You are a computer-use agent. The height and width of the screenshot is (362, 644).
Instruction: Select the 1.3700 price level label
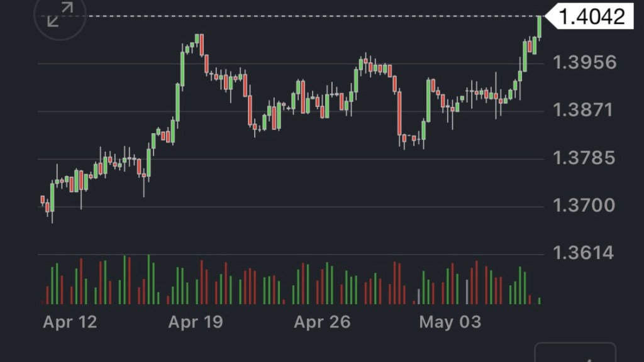(583, 205)
